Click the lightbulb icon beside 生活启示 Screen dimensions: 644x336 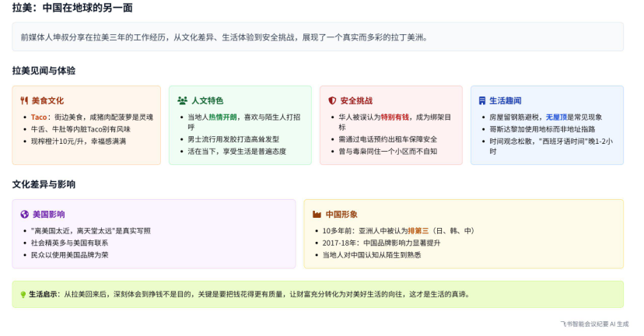23,295
